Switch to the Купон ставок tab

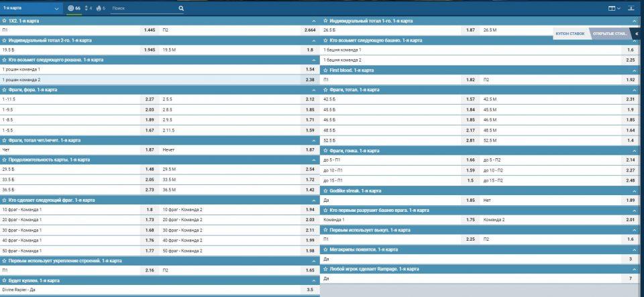pos(570,33)
